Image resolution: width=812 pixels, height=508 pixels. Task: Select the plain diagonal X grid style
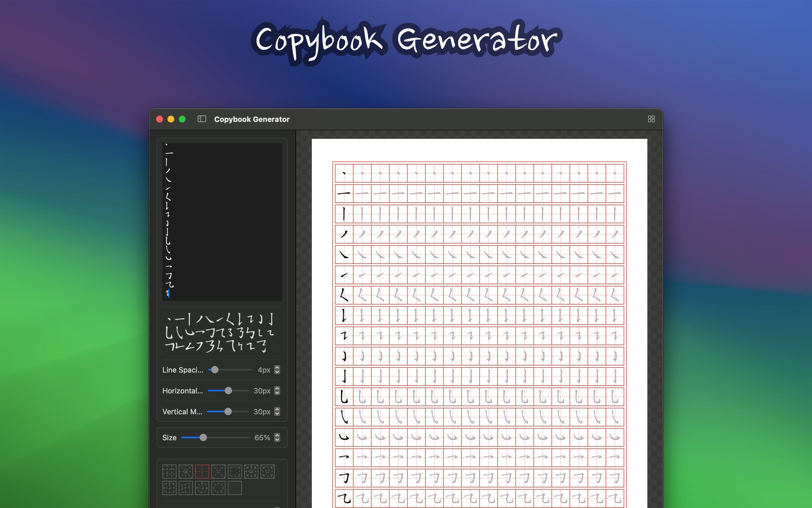pyautogui.click(x=219, y=471)
